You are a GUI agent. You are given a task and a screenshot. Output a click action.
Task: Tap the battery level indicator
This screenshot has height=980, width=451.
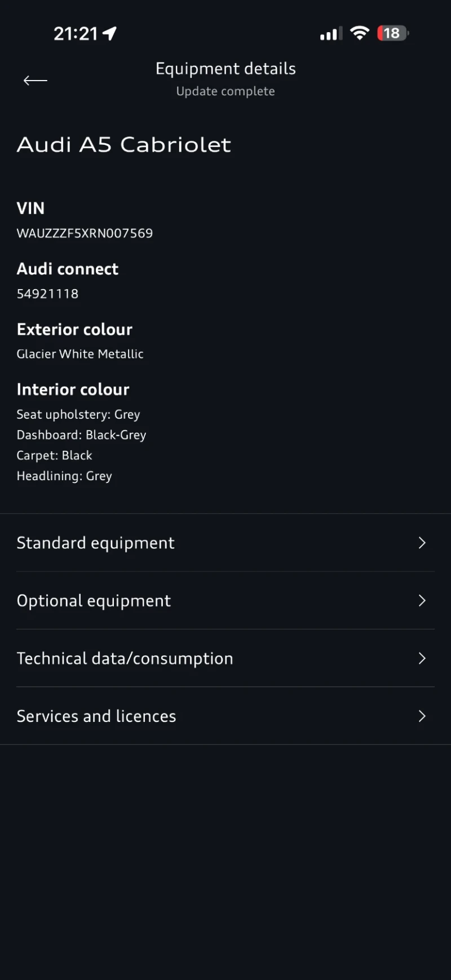pos(392,33)
